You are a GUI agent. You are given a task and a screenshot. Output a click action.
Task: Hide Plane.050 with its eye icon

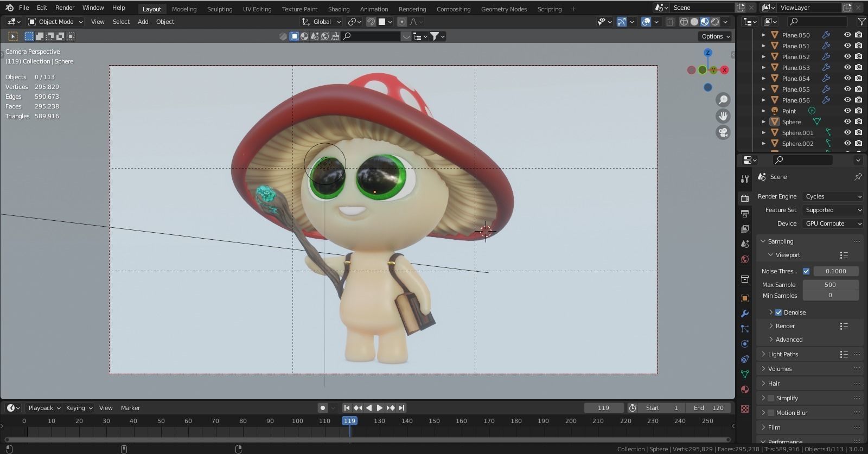(847, 35)
